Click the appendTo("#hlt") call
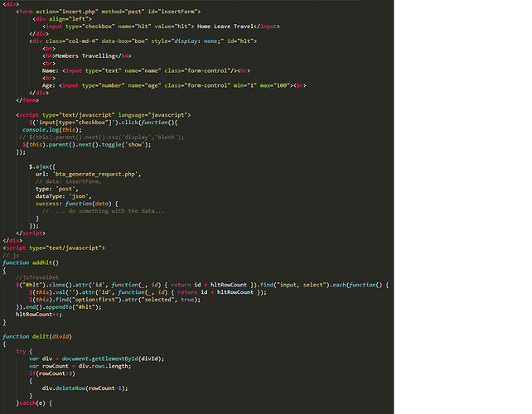This screenshot has height=414, width=532. point(73,307)
